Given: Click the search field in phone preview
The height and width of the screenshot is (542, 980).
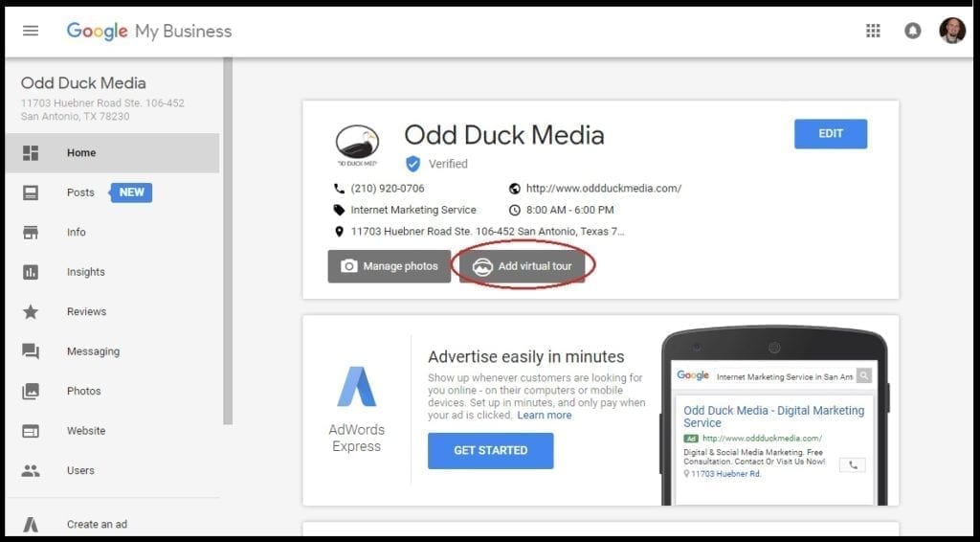Looking at the screenshot, I should (x=785, y=376).
